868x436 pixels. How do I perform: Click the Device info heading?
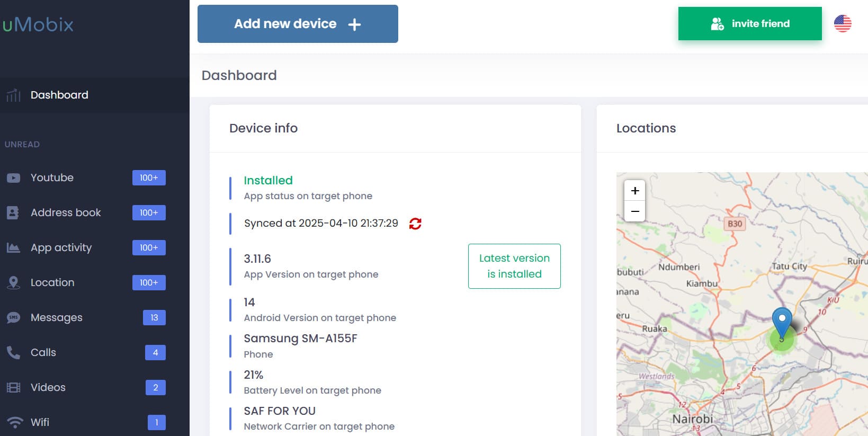[263, 128]
